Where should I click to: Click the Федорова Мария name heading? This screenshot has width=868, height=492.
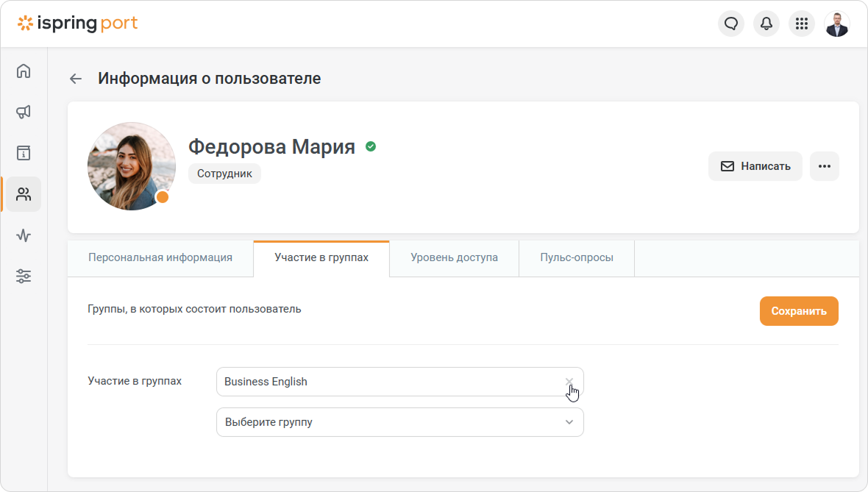click(x=272, y=146)
